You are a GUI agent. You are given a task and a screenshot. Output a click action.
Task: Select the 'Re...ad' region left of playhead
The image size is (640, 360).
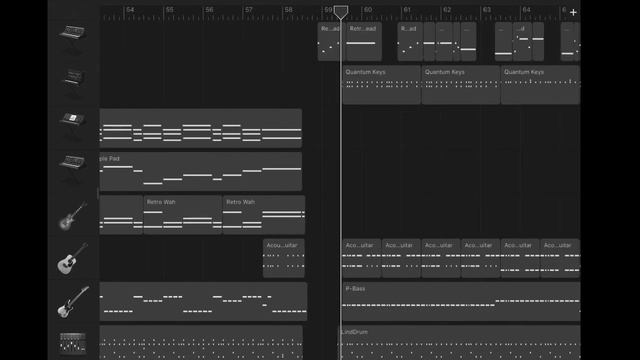coord(329,42)
